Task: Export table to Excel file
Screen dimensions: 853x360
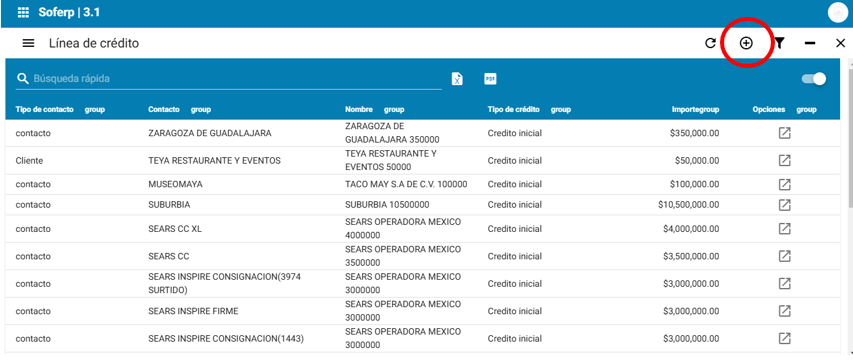Action: 458,79
